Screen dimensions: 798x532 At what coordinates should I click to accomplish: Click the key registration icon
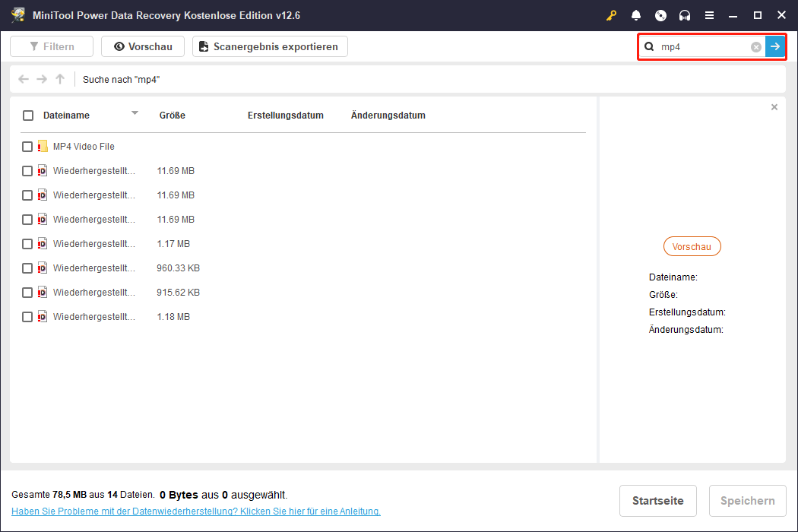tap(611, 15)
